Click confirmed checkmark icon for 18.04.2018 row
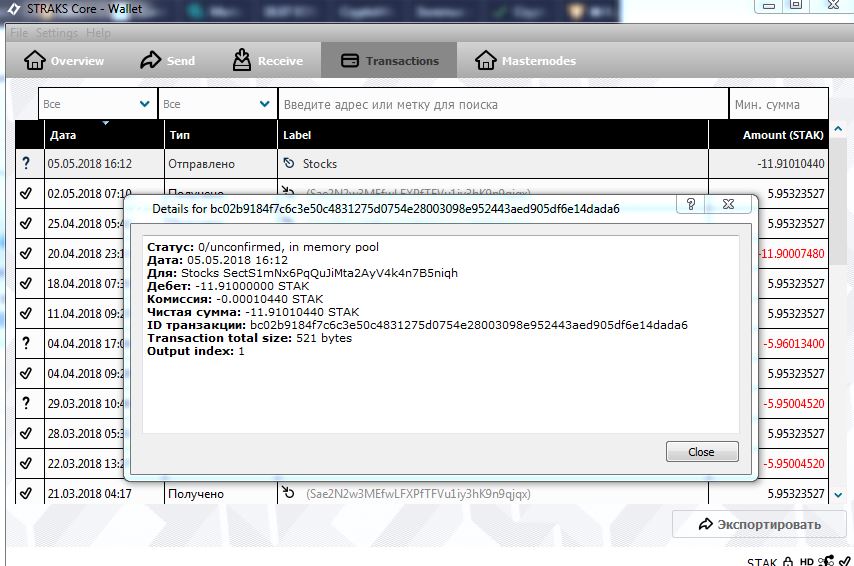 click(x=26, y=283)
